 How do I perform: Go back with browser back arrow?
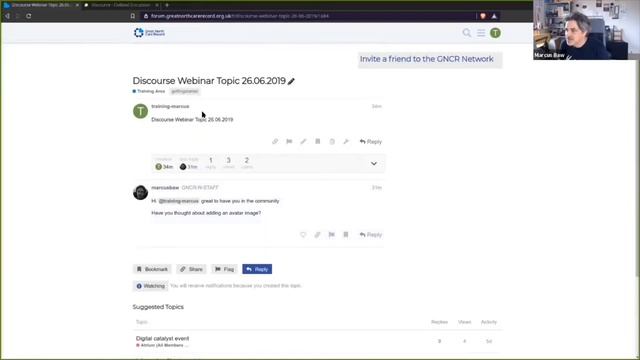tap(7, 16)
